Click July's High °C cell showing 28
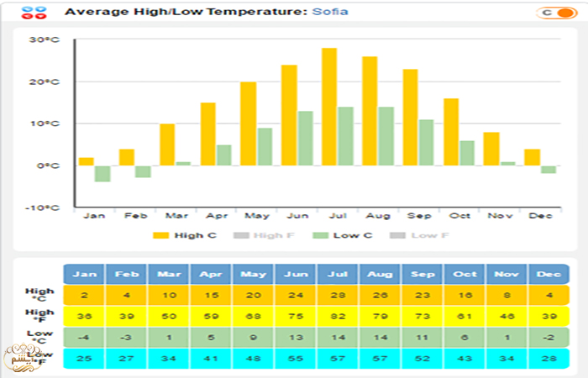Viewport: 588px width, 378px height. click(x=338, y=296)
